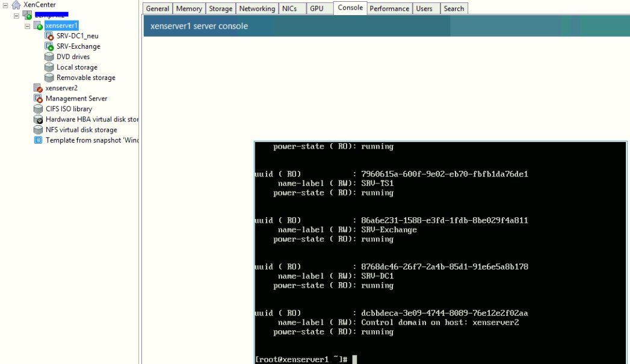Screen dimensions: 630x364
Task: Click the Hardware HBA storage icon
Action: tap(38, 119)
